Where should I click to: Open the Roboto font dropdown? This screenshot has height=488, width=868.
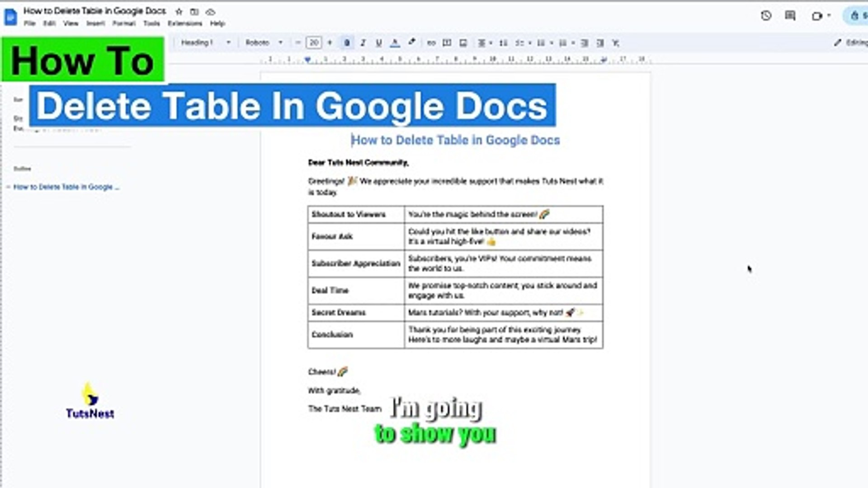[264, 42]
